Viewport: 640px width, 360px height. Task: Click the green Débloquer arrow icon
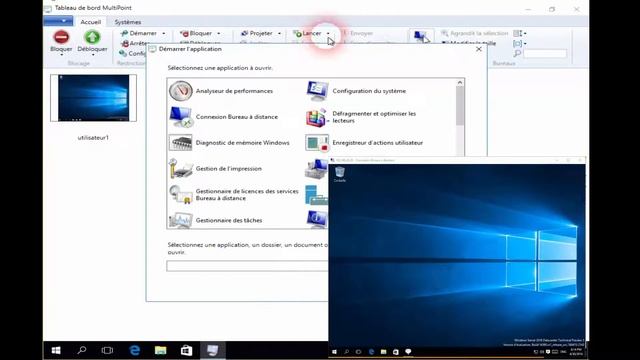pyautogui.click(x=92, y=37)
